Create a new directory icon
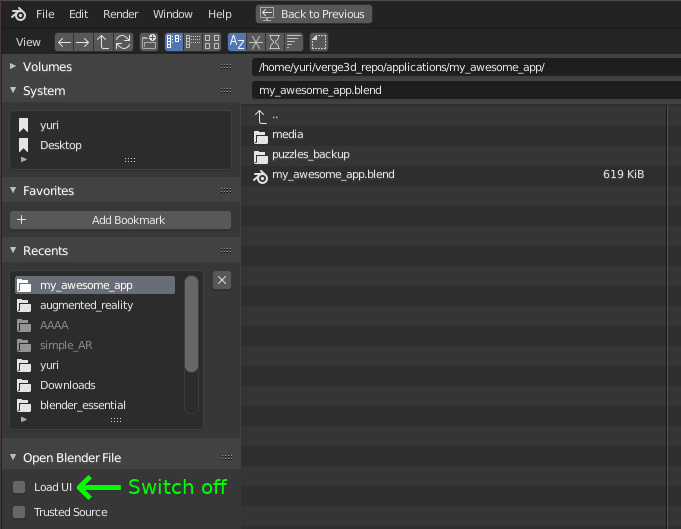Image resolution: width=681 pixels, height=529 pixels. (x=149, y=42)
